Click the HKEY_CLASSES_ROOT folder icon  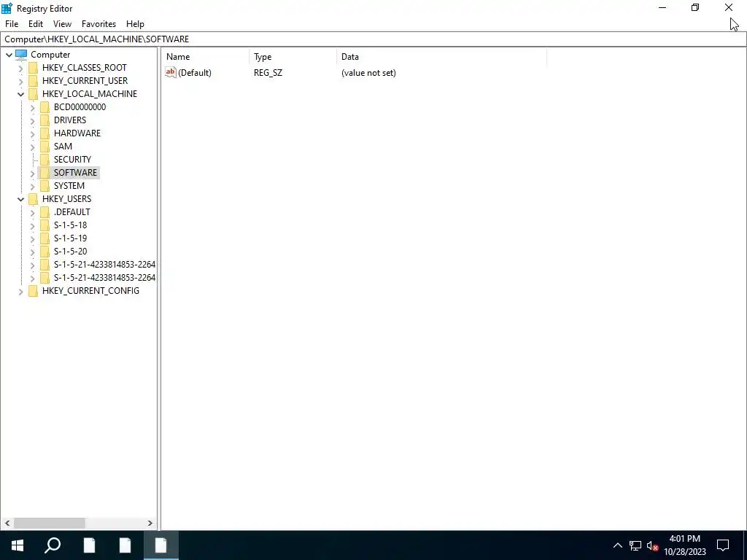(33, 68)
